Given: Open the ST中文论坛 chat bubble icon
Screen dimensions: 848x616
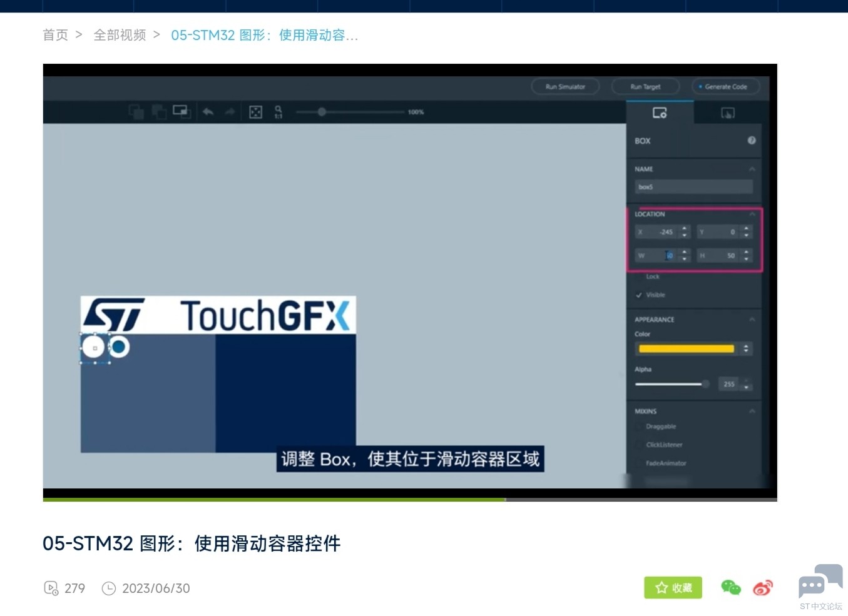Looking at the screenshot, I should coord(820,582).
